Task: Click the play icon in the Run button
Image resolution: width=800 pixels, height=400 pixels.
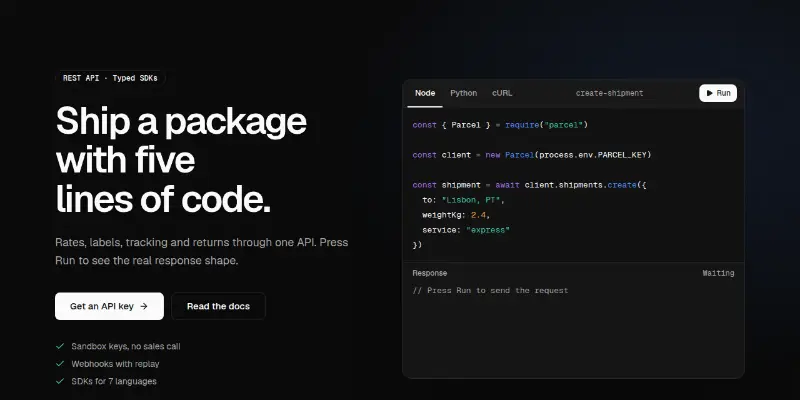Action: point(709,93)
